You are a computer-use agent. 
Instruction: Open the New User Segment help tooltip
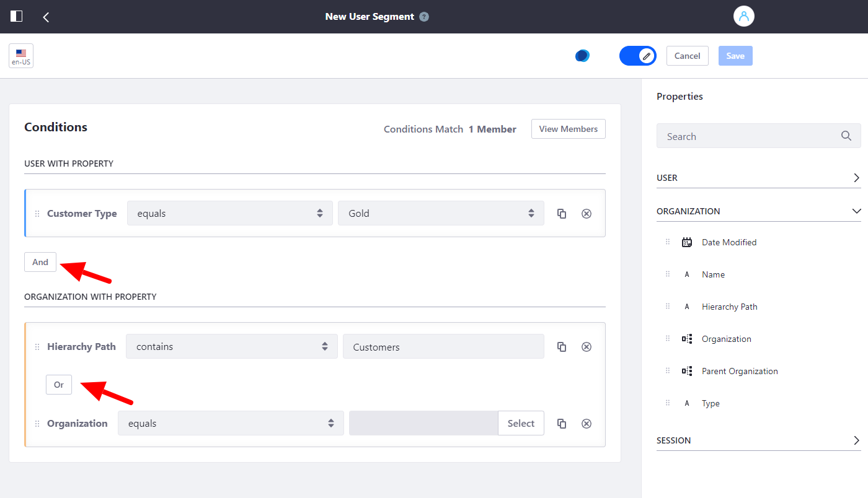coord(423,16)
